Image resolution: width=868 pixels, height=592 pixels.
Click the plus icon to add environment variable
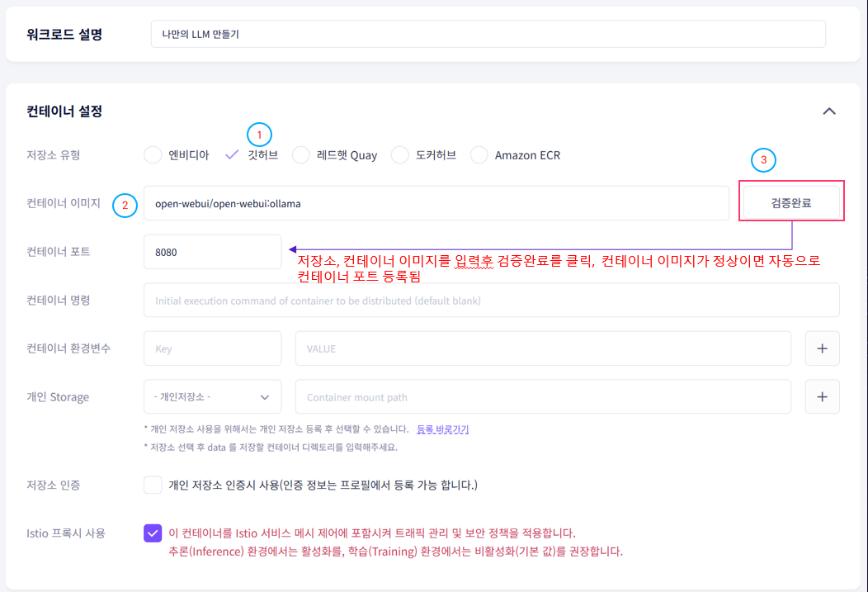(x=822, y=348)
